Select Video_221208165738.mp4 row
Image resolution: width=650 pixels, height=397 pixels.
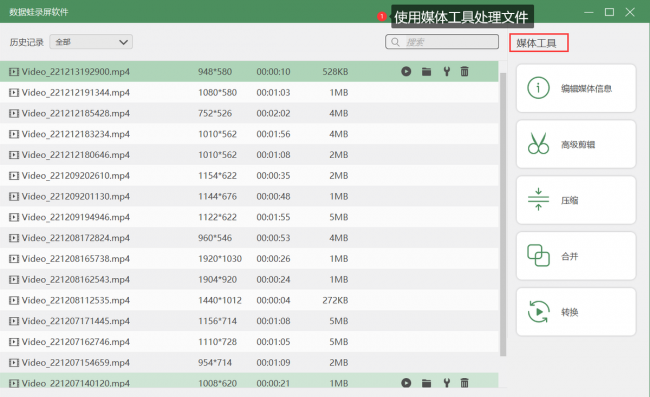pyautogui.click(x=249, y=259)
